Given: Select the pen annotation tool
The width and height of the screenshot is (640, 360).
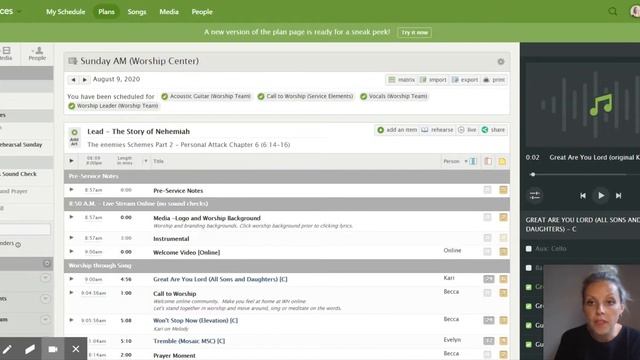Looking at the screenshot, I should [x=7, y=349].
